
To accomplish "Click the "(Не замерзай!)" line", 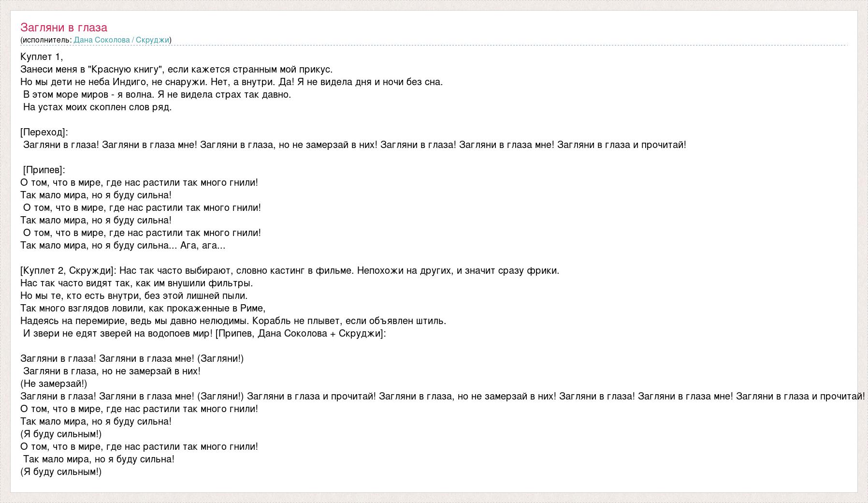I will pos(54,384).
